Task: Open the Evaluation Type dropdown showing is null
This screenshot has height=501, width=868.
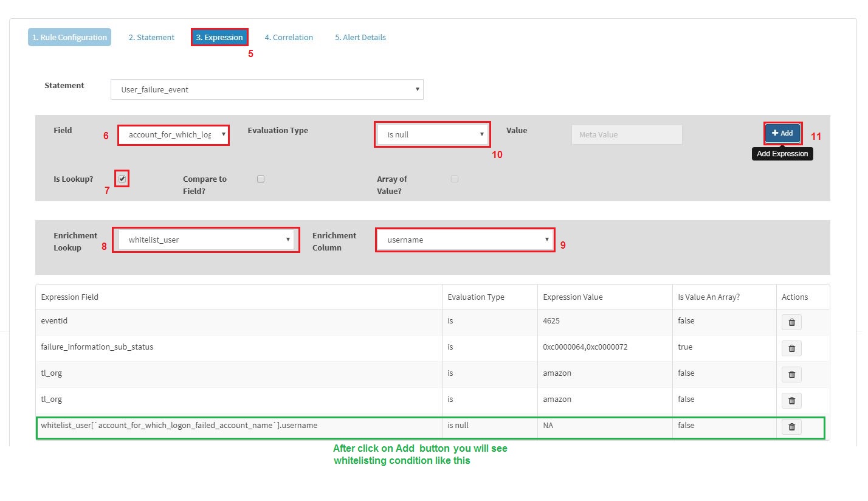Action: coord(433,134)
